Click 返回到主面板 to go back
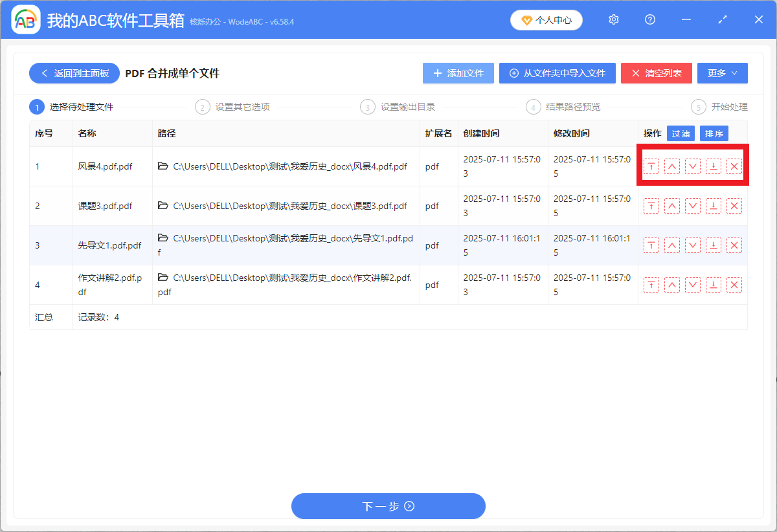This screenshot has width=777, height=532. coord(74,73)
